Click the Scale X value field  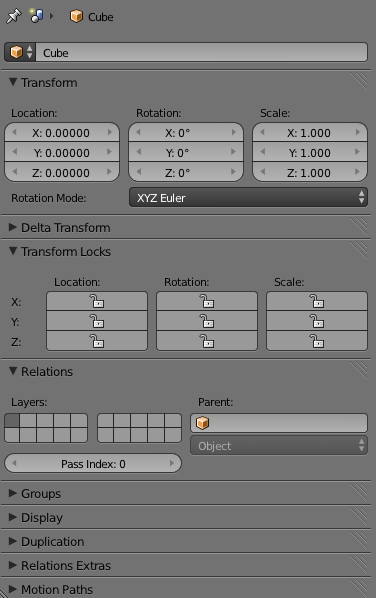[310, 133]
